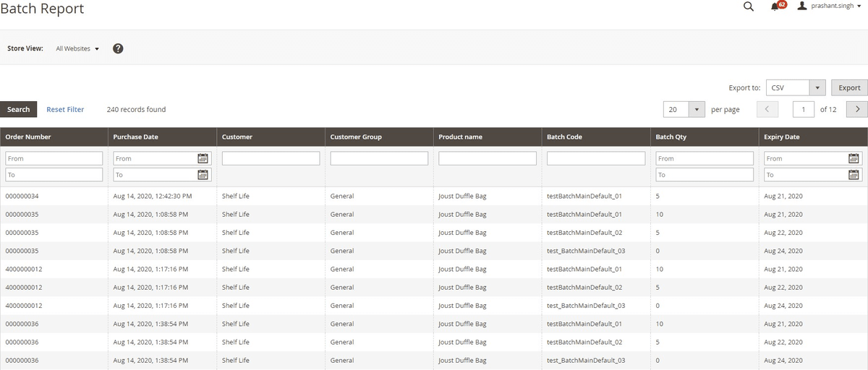Image resolution: width=868 pixels, height=370 pixels.
Task: Sort by Batch Code column header
Action: coord(597,137)
